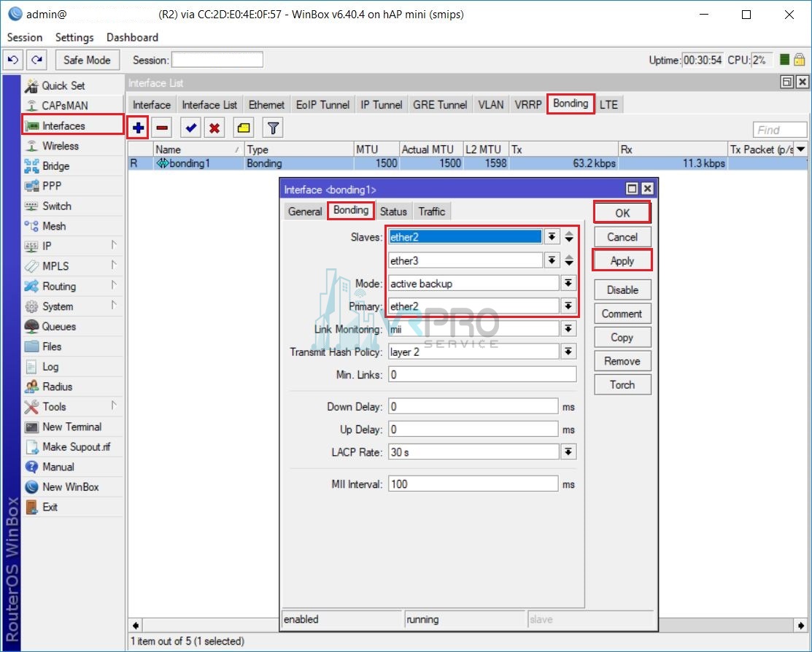Viewport: 812px width, 652px height.
Task: Remove interface with red minus icon
Action: point(162,128)
